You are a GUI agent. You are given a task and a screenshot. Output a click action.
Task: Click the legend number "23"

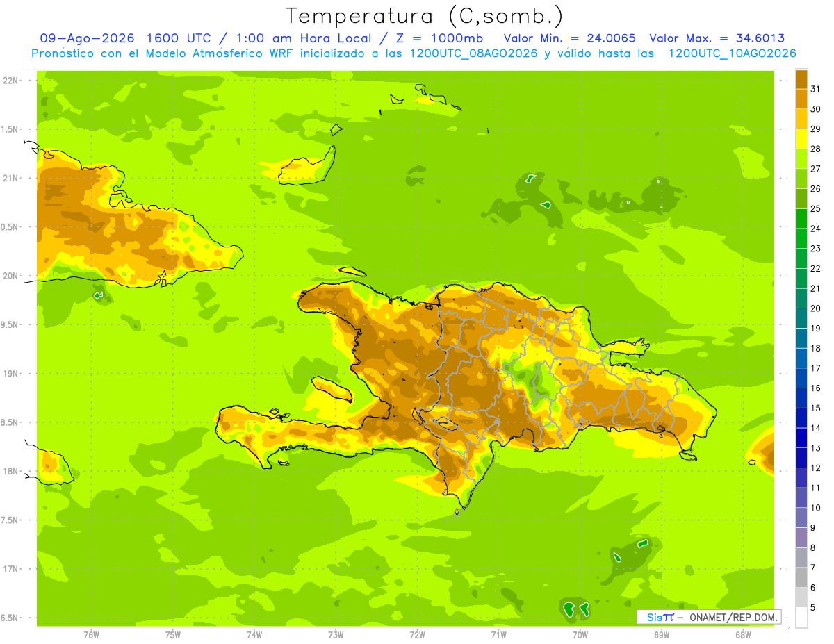(x=815, y=249)
